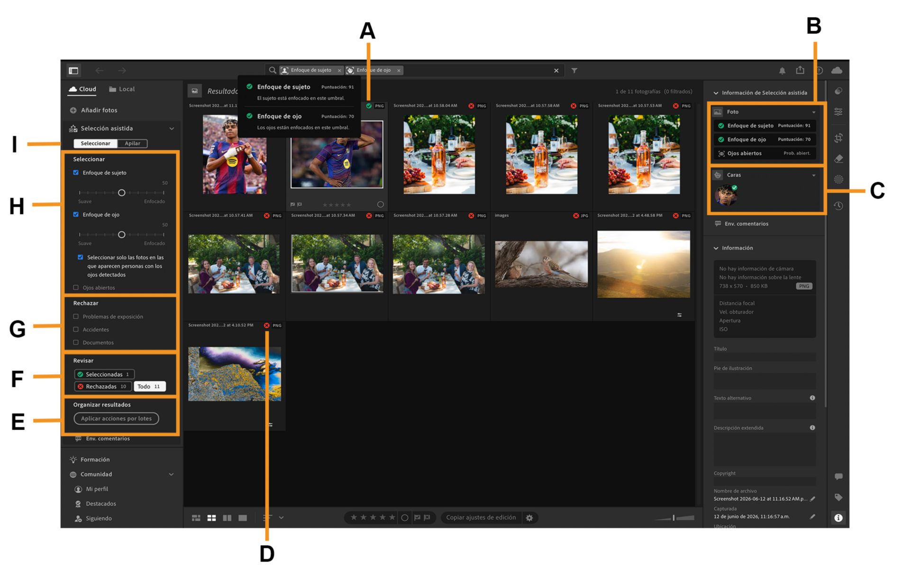Enable Documentos checkbox
The height and width of the screenshot is (588, 910).
[x=76, y=342]
